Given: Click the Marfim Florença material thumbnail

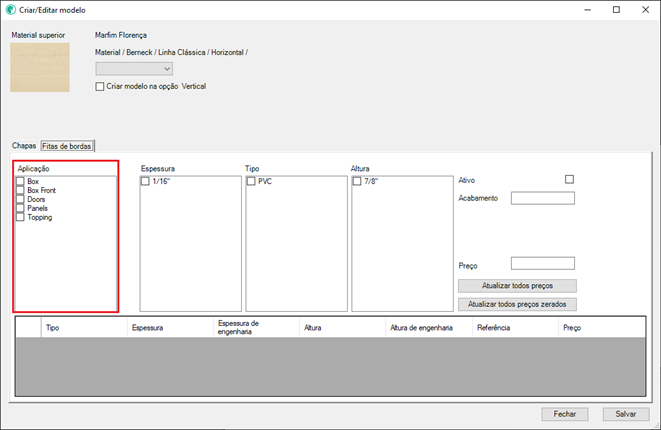Looking at the screenshot, I should pos(40,67).
